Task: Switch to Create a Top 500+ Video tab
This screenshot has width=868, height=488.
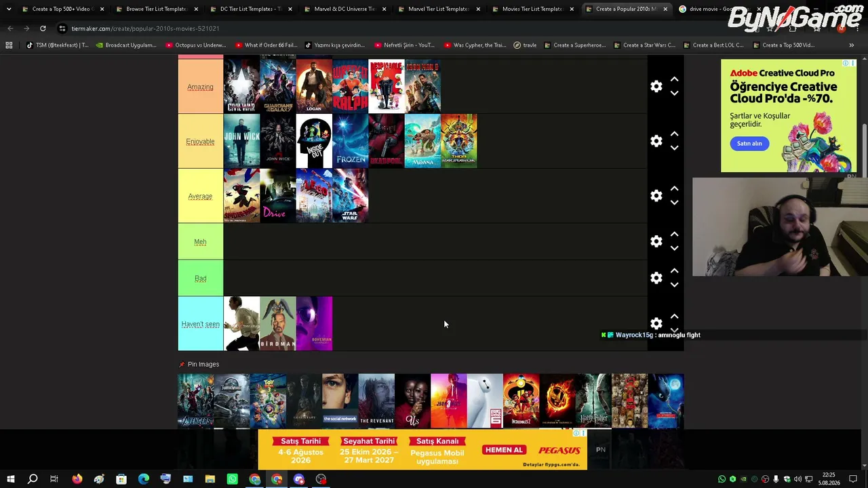Action: coord(61,9)
